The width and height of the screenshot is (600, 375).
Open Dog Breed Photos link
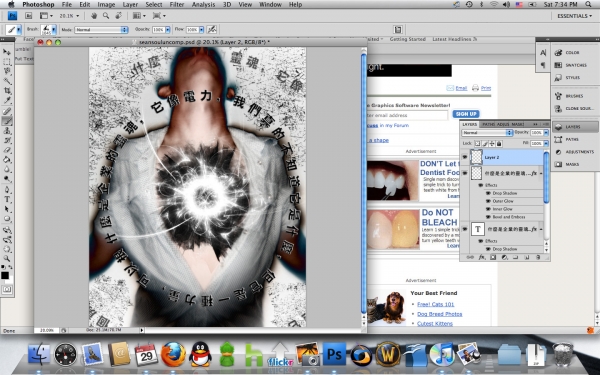pos(440,314)
